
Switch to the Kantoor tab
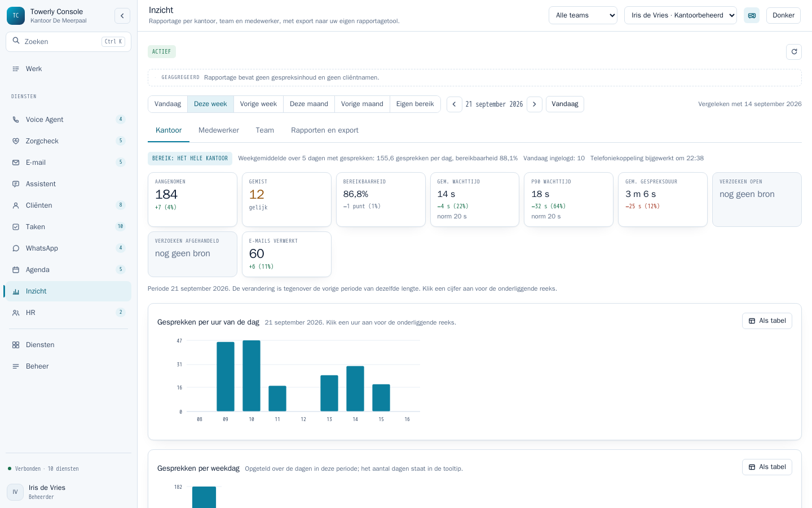coord(169,130)
